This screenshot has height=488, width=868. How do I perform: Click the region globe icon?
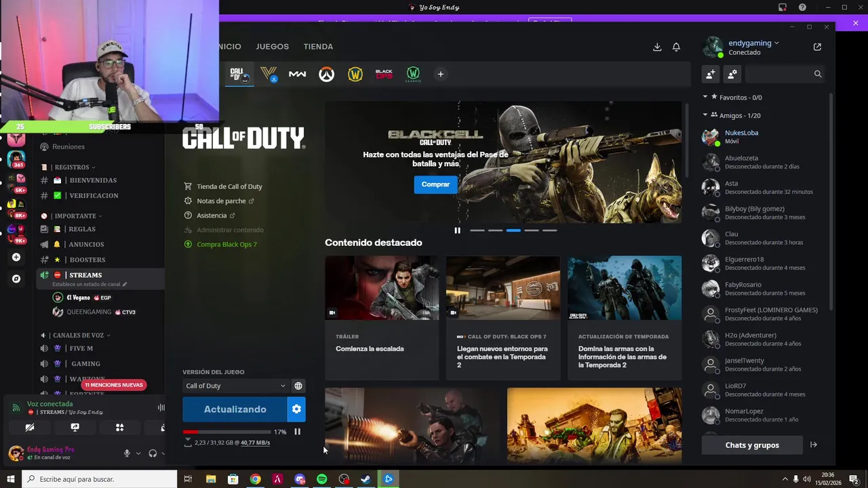298,386
